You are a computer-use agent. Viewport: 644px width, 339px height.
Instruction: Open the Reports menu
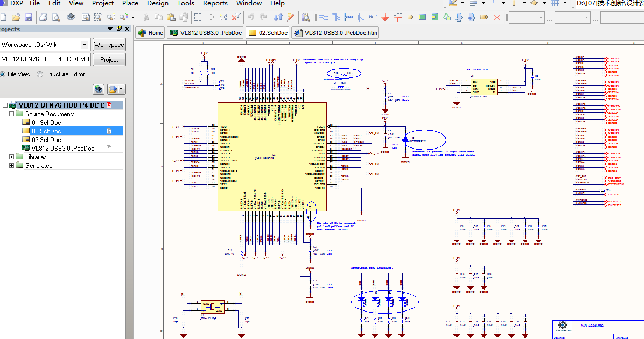point(215,3)
